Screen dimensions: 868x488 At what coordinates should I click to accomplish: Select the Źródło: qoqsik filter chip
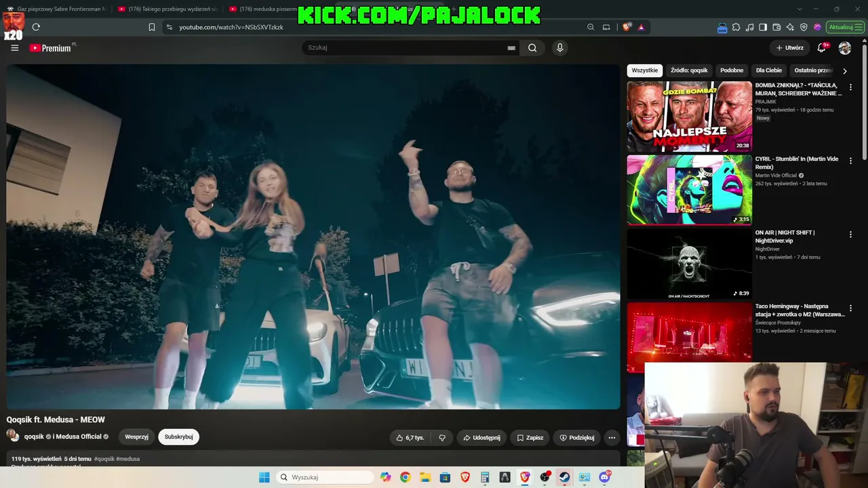(689, 70)
